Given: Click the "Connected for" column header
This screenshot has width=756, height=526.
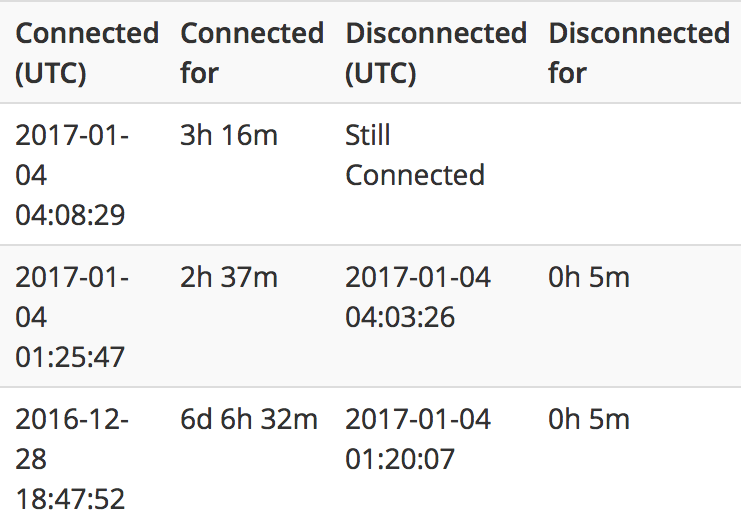Looking at the screenshot, I should [251, 52].
